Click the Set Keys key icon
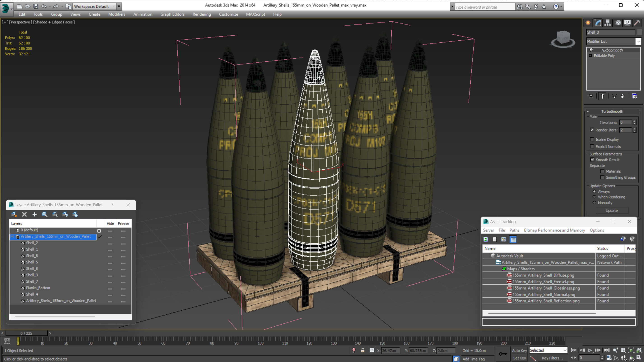 click(503, 354)
